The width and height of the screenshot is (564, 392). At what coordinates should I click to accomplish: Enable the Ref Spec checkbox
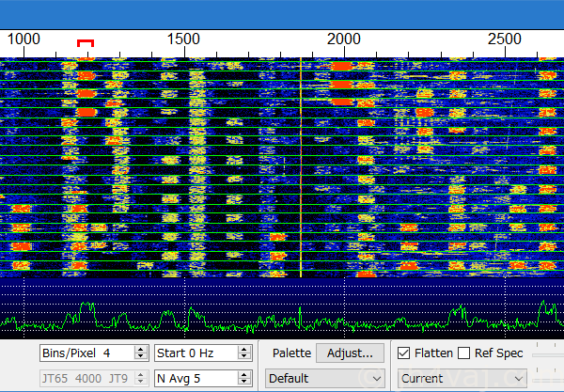coord(462,353)
